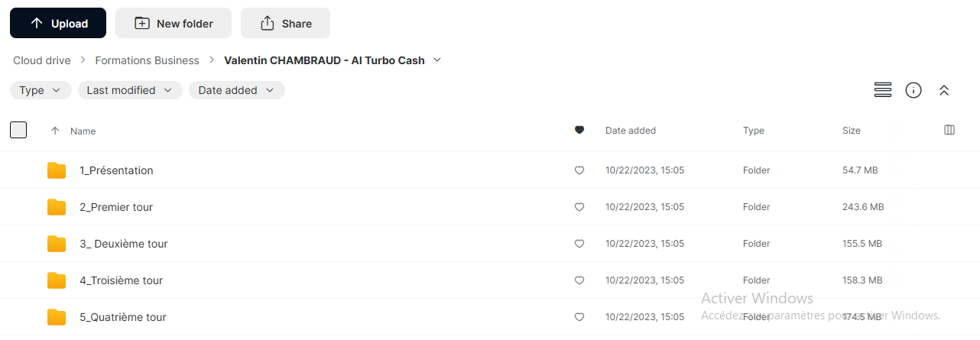
Task: Open the info panel icon
Action: pos(913,90)
